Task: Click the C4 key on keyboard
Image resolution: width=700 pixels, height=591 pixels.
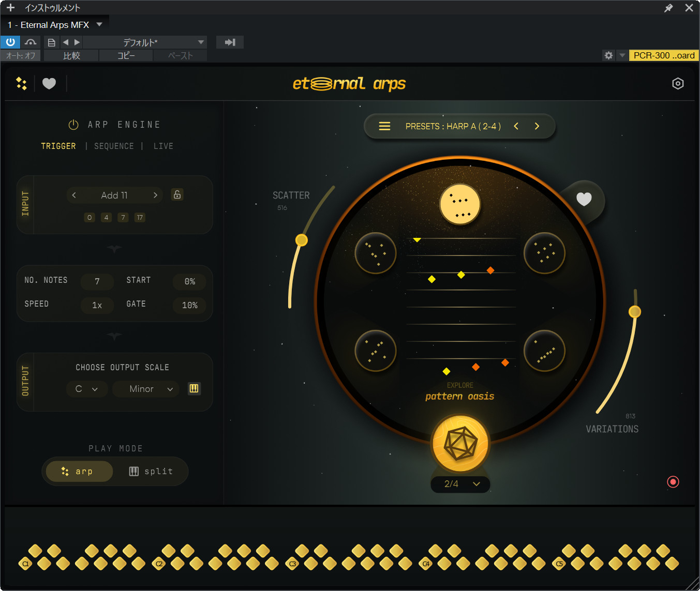Action: [426, 564]
